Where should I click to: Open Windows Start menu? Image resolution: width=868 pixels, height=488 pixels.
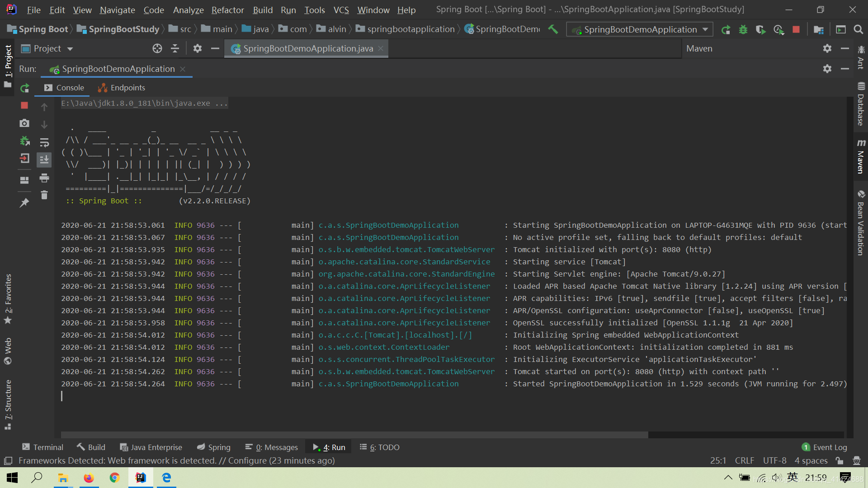[12, 478]
